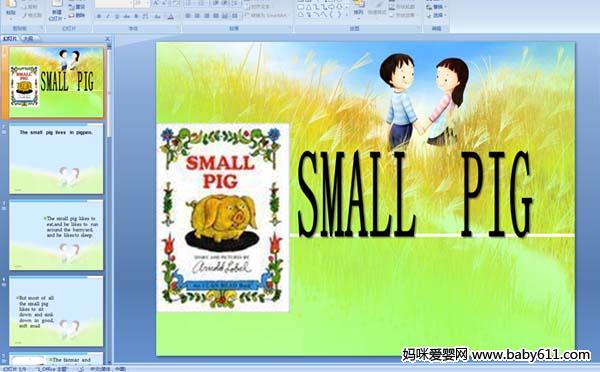Click the distributed alignment icon
The width and height of the screenshot is (600, 372).
tap(225, 16)
